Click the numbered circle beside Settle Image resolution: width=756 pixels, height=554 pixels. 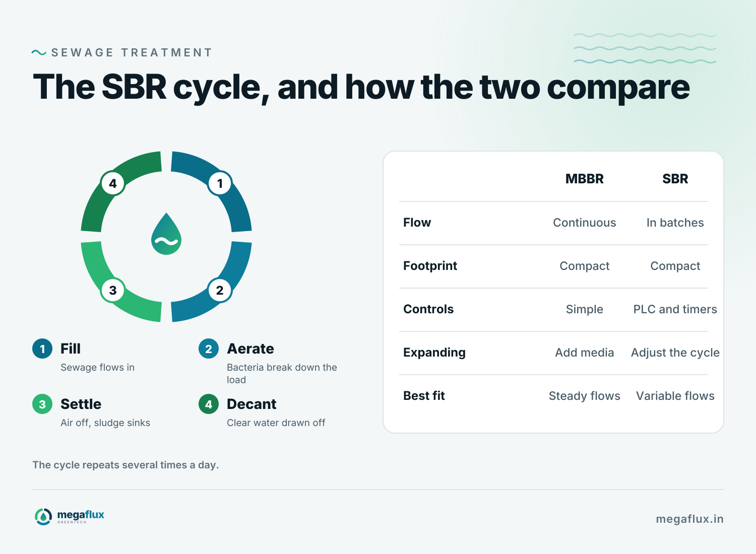pos(42,404)
